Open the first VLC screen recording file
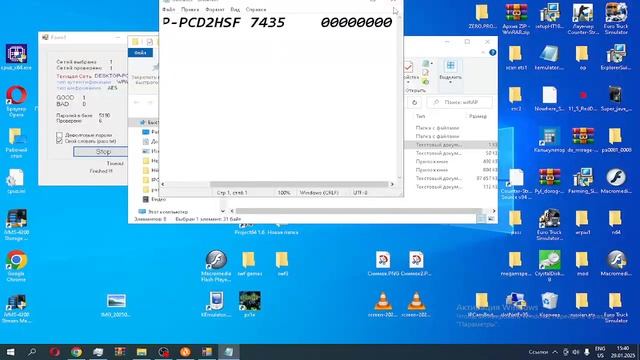 382,304
